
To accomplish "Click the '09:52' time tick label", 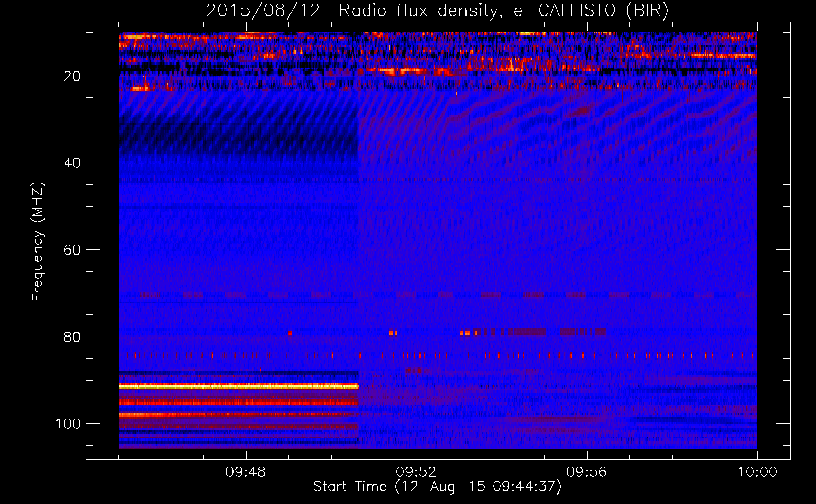I will pyautogui.click(x=417, y=472).
